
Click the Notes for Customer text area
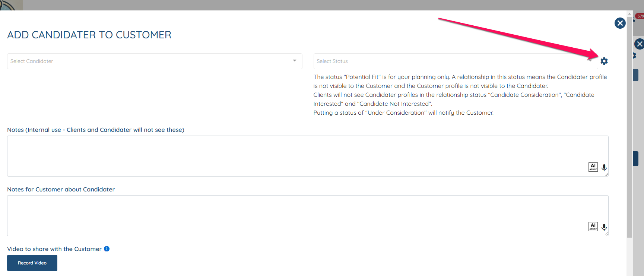coord(308,216)
